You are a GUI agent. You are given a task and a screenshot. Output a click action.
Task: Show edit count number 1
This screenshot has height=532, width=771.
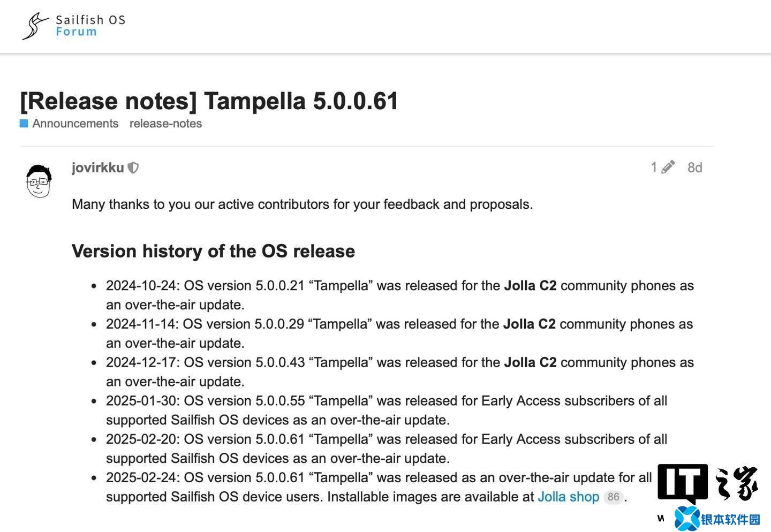click(654, 168)
